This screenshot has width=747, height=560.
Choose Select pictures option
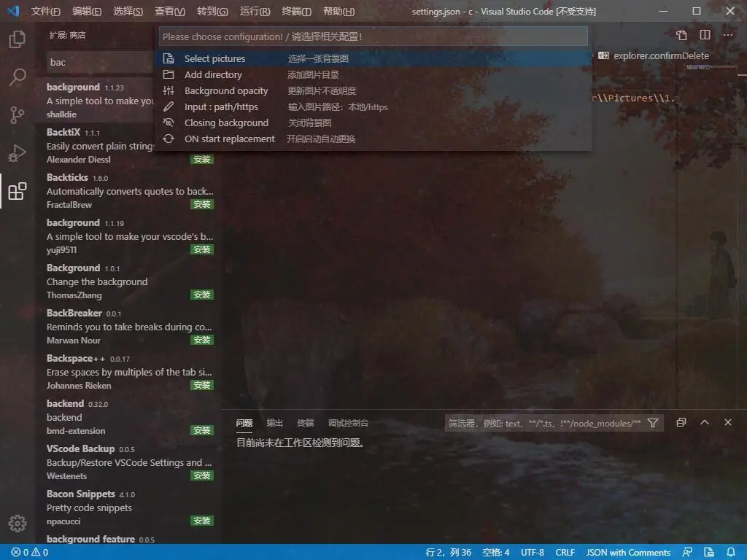(x=373, y=58)
